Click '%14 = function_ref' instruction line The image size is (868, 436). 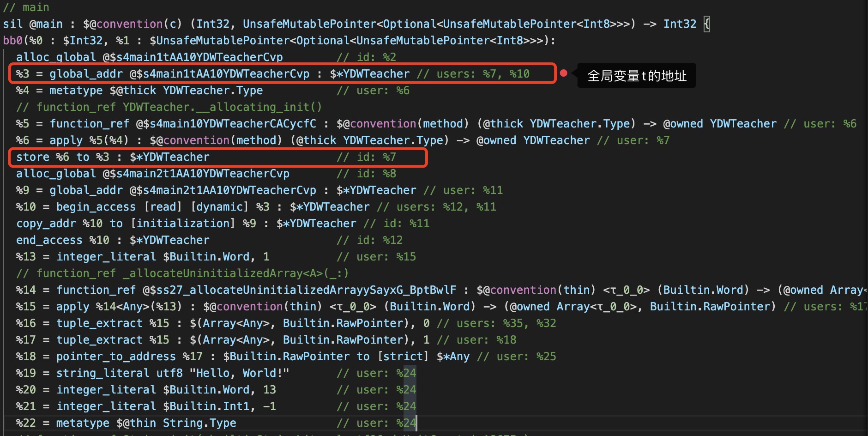pos(441,290)
